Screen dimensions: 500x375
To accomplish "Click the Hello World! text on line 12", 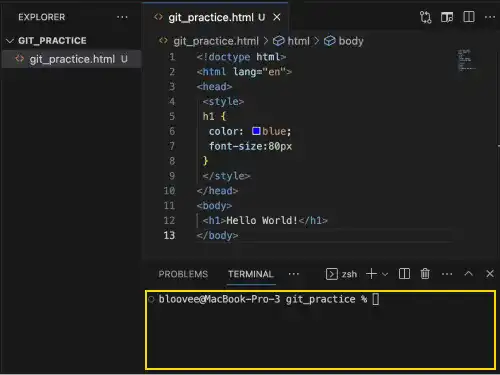I will point(262,220).
